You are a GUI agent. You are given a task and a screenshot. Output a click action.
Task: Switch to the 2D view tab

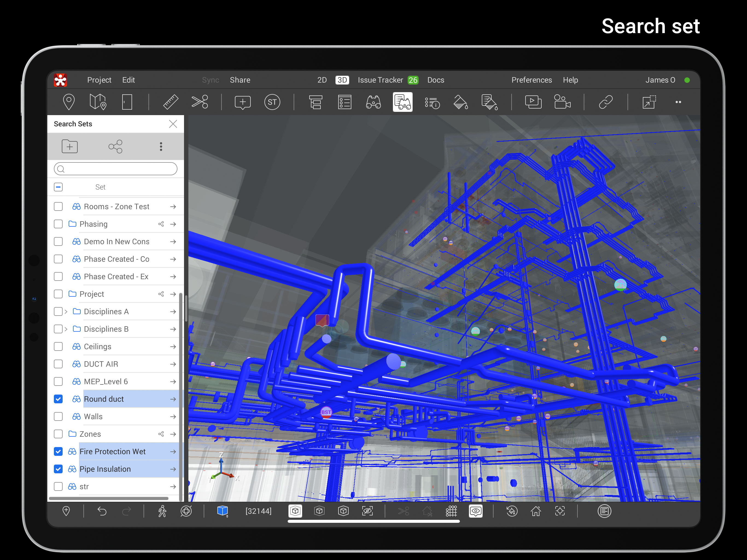[322, 80]
